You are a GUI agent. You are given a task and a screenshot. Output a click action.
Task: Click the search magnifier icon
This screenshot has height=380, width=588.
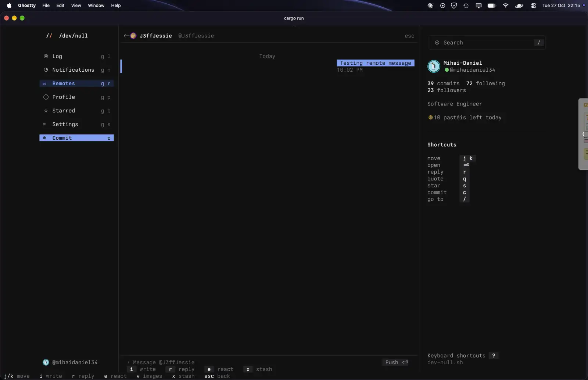click(x=437, y=43)
